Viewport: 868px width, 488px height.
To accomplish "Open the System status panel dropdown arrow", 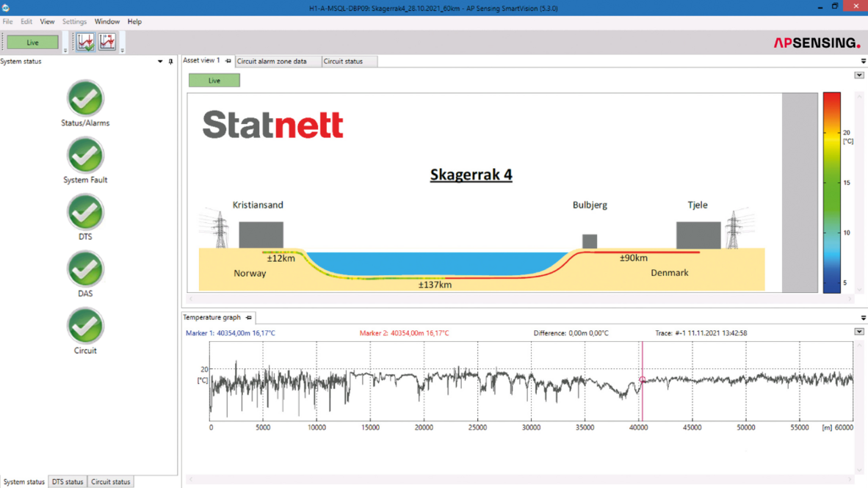I will pyautogui.click(x=159, y=62).
